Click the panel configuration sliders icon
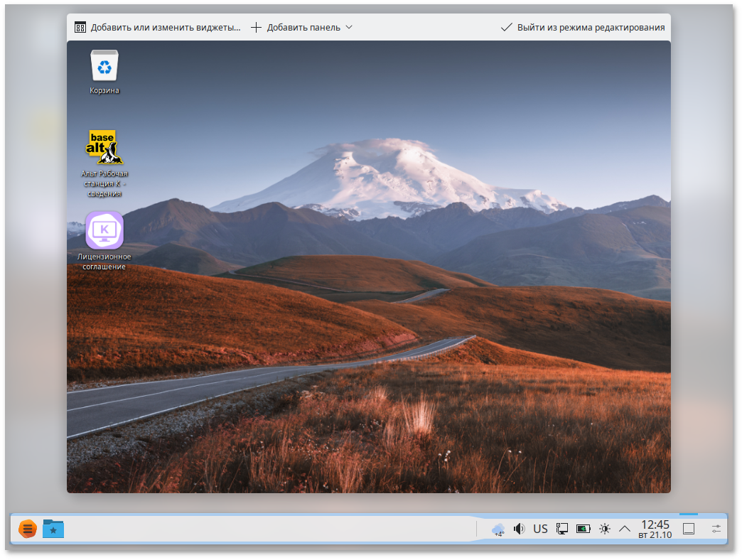The width and height of the screenshot is (742, 560). tap(716, 529)
